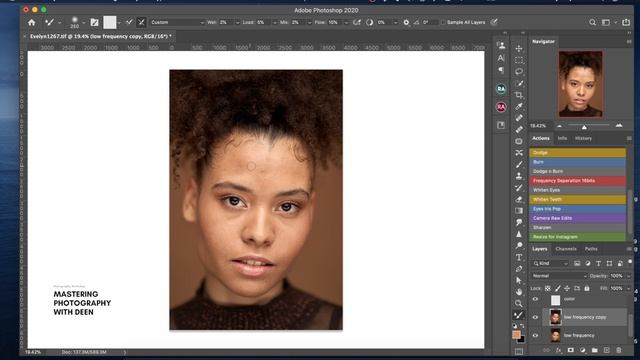Click the low frequency copy layer thumbnail
The image size is (640, 360).
coord(555,317)
